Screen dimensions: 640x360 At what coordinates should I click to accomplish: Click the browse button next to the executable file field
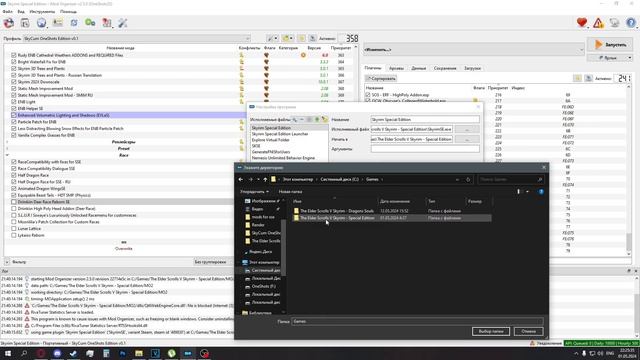(x=467, y=129)
